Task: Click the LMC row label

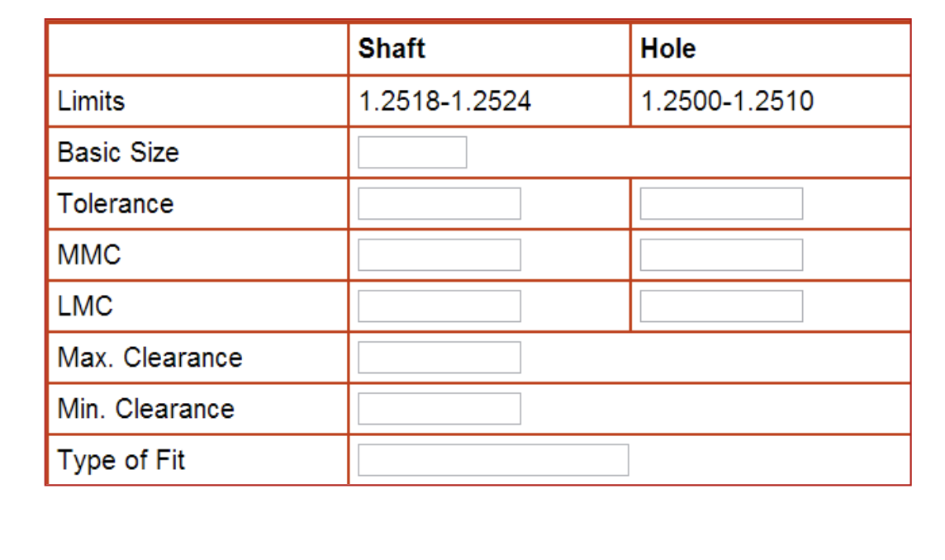Action: 76,306
